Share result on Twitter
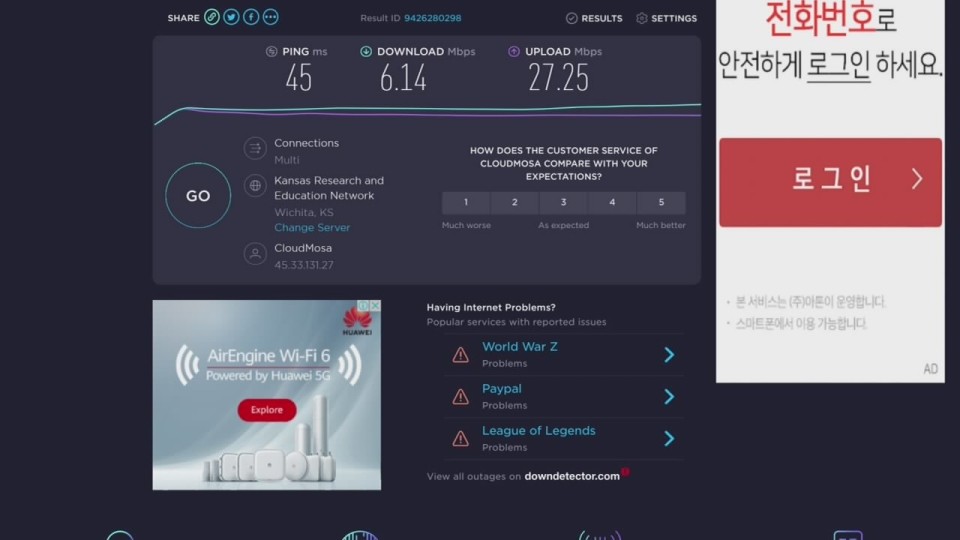 [x=231, y=17]
